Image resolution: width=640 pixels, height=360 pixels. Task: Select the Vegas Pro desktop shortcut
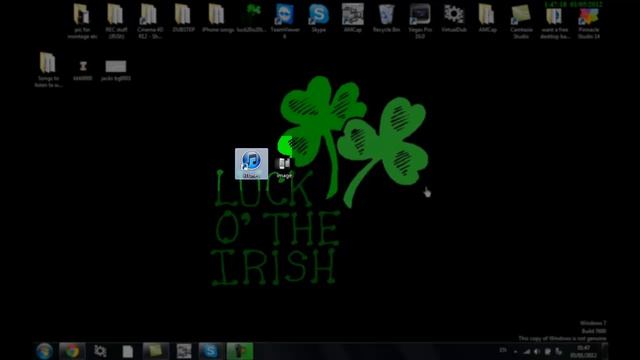[x=420, y=21]
